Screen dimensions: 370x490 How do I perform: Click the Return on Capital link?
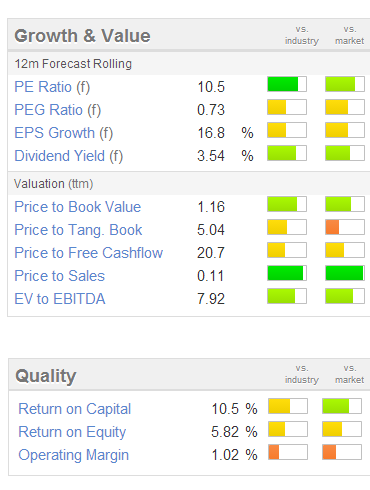(x=75, y=409)
